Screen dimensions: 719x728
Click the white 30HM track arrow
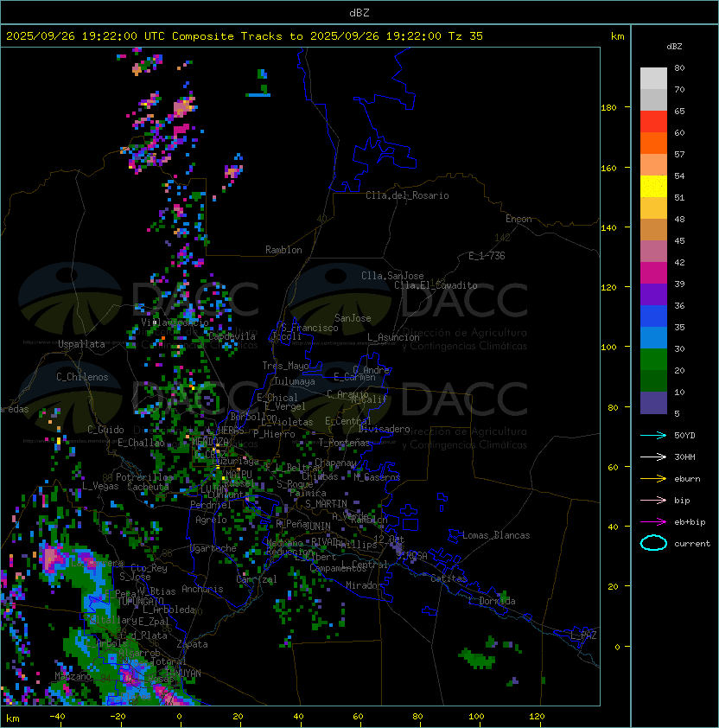point(653,457)
